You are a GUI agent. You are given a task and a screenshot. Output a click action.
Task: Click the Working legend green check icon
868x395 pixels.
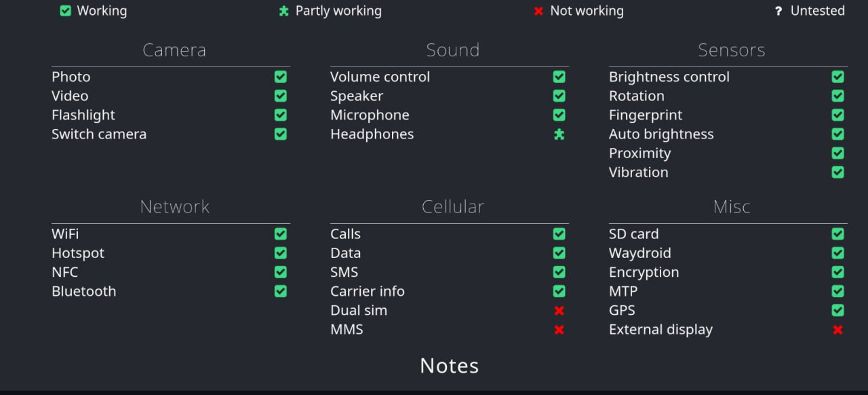coord(65,11)
